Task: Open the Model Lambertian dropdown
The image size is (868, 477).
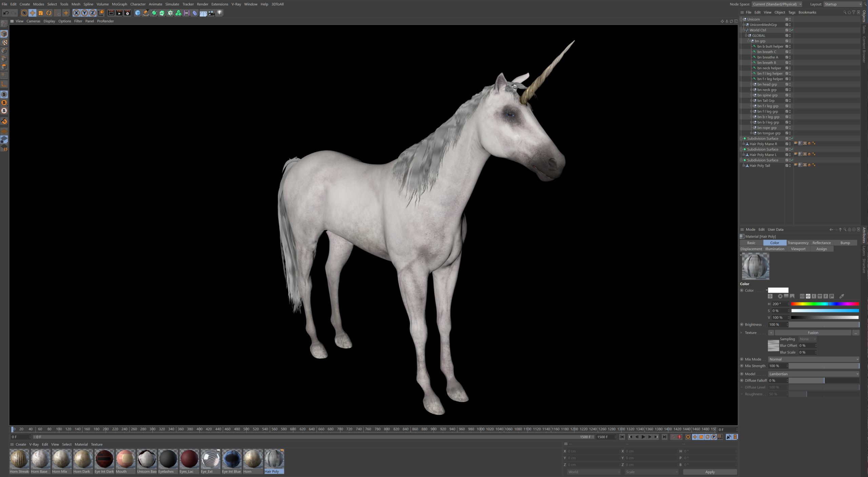Action: [x=813, y=374]
